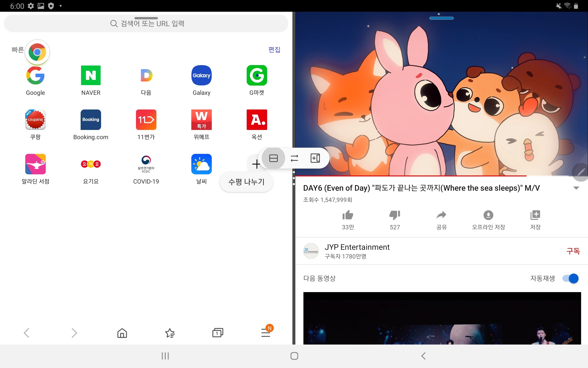The image size is (588, 368).
Task: Tap the playing DAY6 video
Action: (x=441, y=94)
